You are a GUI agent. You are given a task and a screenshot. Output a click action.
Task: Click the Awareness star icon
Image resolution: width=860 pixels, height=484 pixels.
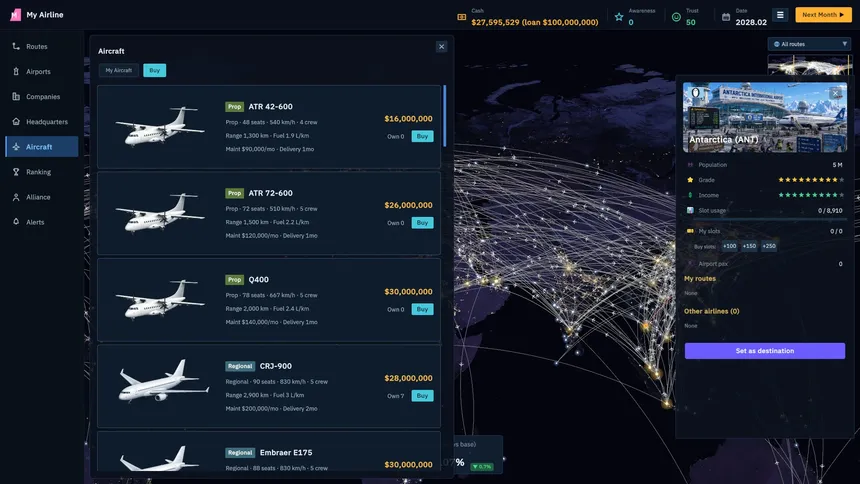click(619, 17)
